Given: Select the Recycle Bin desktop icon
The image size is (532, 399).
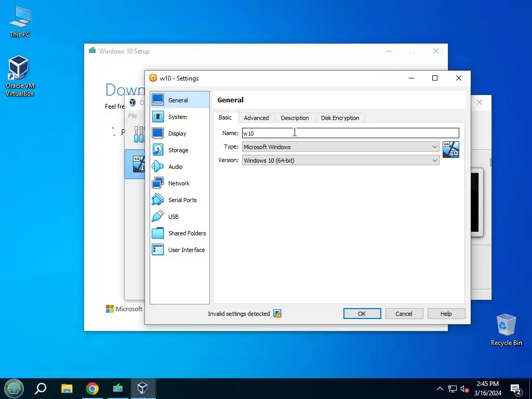Looking at the screenshot, I should [x=506, y=329].
